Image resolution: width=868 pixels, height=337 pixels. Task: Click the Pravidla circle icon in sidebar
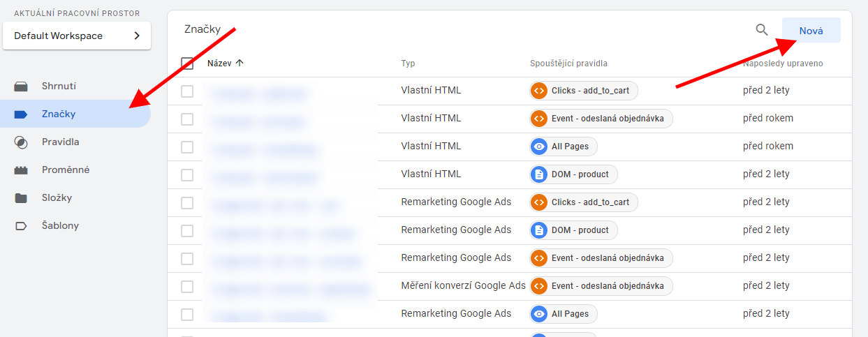point(21,142)
